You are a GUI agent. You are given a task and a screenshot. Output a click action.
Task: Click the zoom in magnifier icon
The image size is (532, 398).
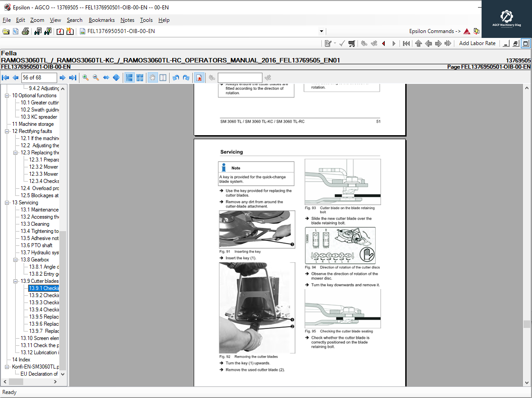(85, 78)
